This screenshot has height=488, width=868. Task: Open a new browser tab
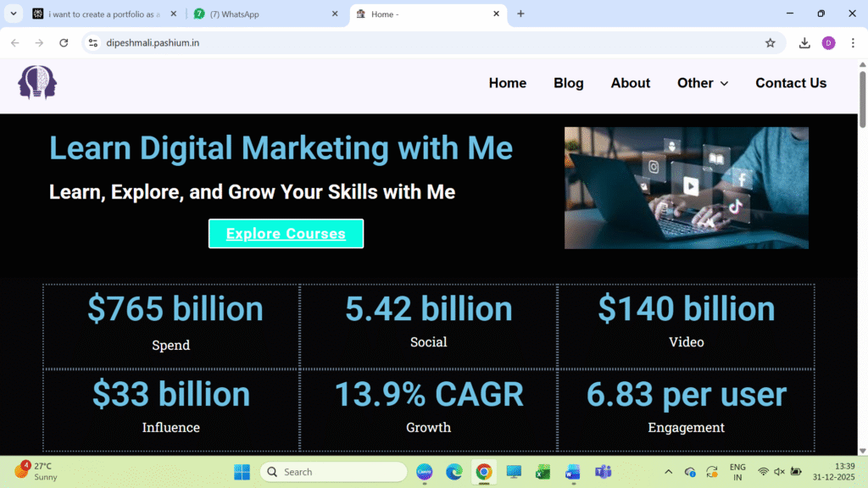click(520, 14)
